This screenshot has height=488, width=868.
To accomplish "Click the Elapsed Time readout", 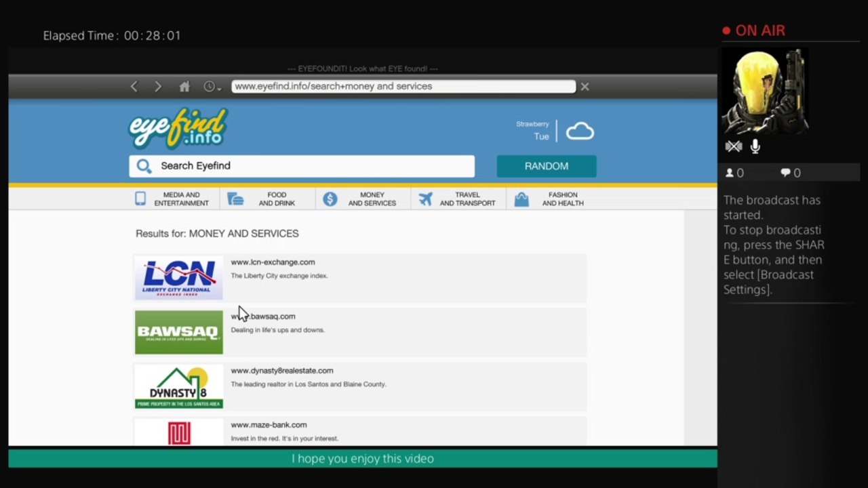I will tap(112, 35).
